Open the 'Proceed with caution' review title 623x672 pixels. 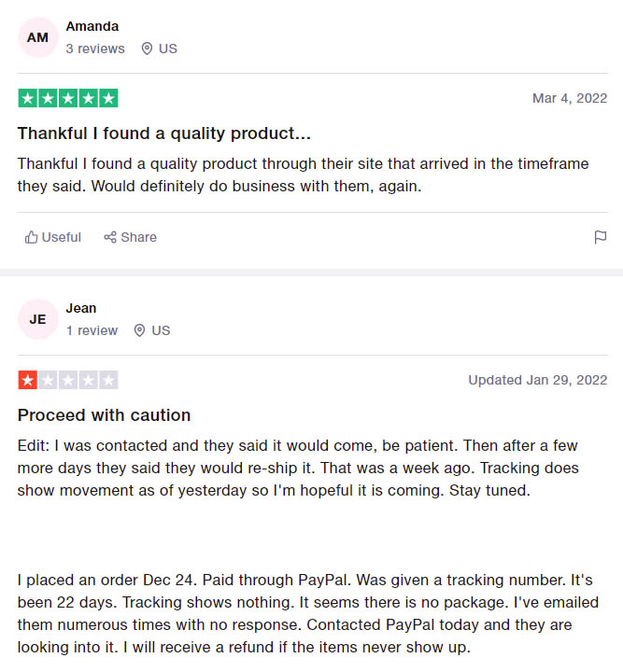pos(104,414)
